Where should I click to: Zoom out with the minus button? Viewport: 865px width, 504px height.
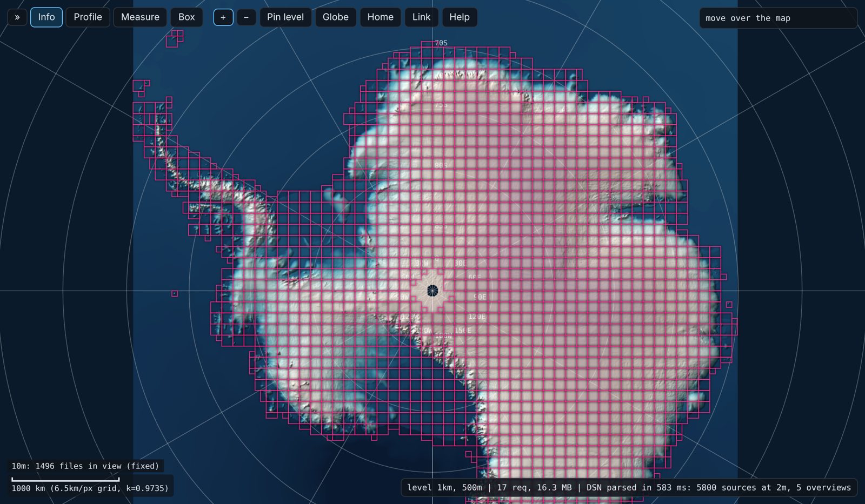tap(247, 17)
